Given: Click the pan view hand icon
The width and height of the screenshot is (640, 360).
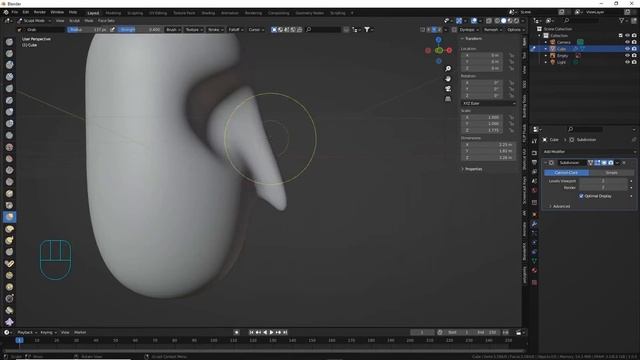Looking at the screenshot, I should pyautogui.click(x=448, y=79).
